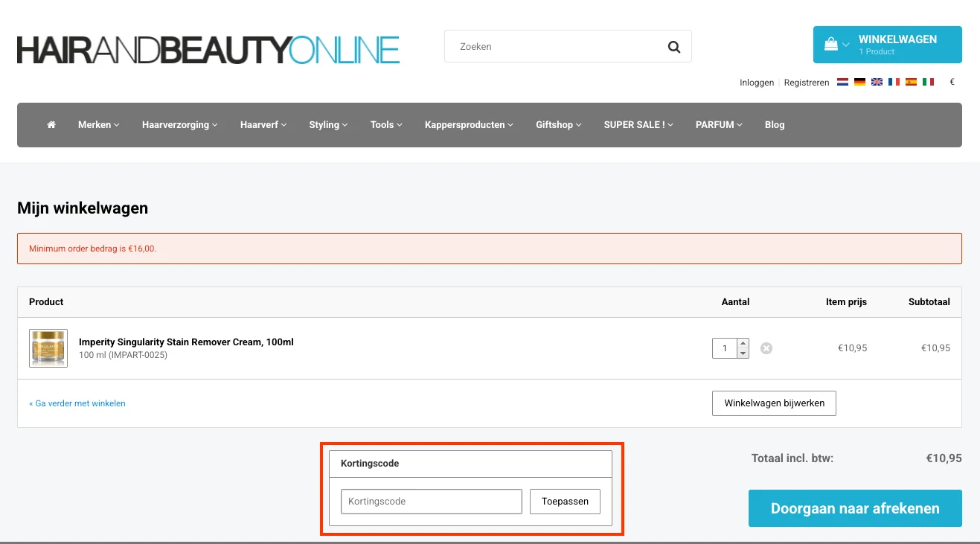
Task: Click the Toepassen discount button
Action: click(565, 502)
